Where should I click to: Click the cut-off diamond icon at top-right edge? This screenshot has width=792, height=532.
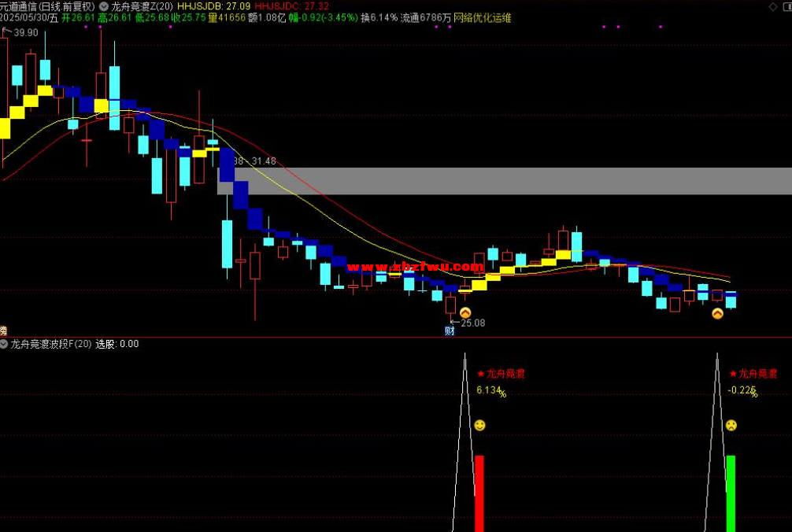[x=789, y=6]
